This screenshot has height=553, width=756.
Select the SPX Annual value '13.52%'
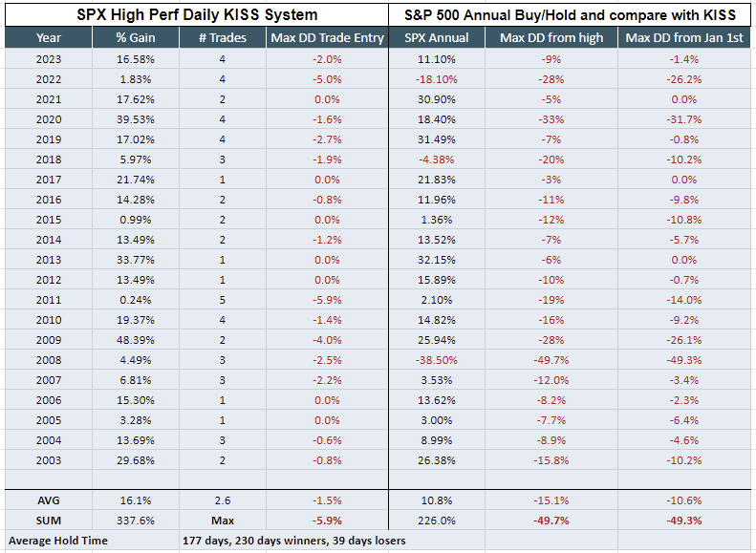[x=437, y=240]
